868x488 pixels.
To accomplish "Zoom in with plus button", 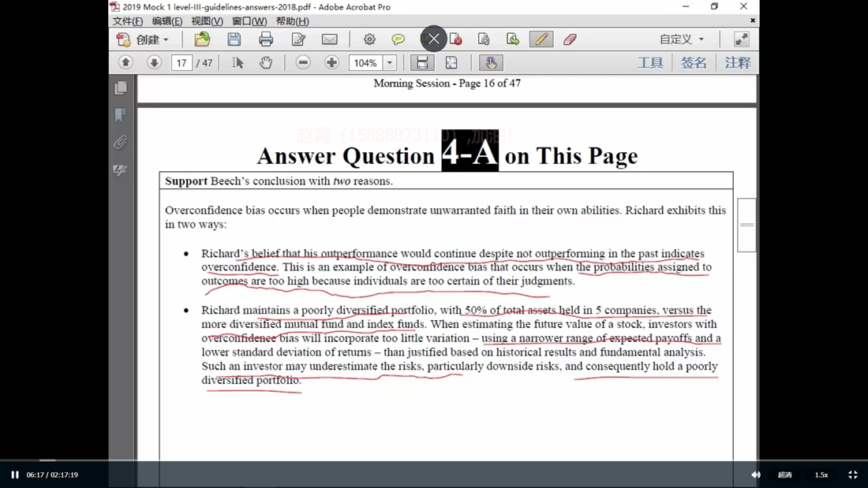I will 331,62.
